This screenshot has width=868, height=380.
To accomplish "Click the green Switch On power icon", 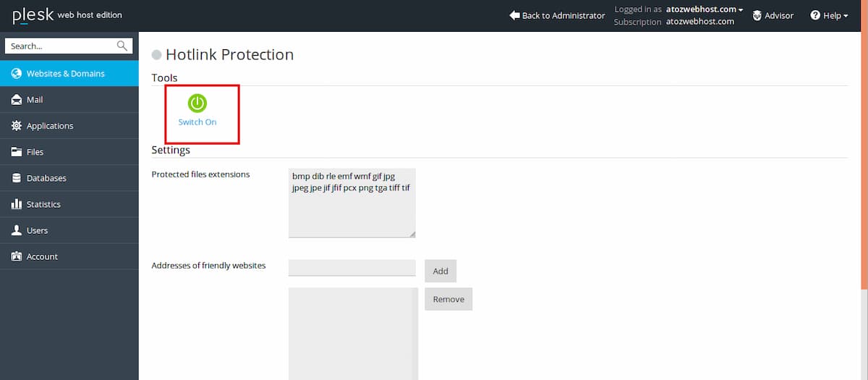I will (197, 104).
